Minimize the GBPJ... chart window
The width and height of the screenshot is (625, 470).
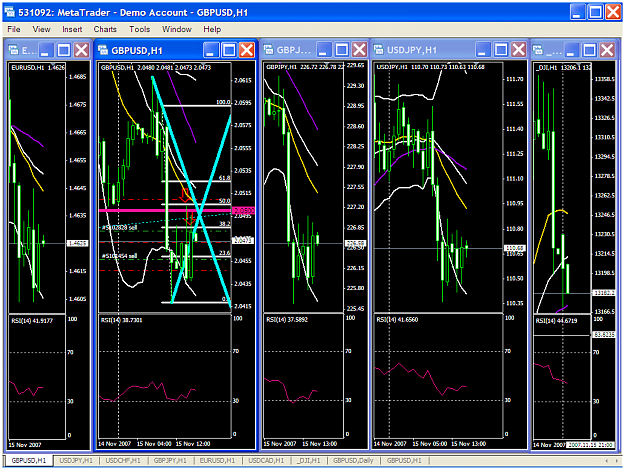coord(324,50)
